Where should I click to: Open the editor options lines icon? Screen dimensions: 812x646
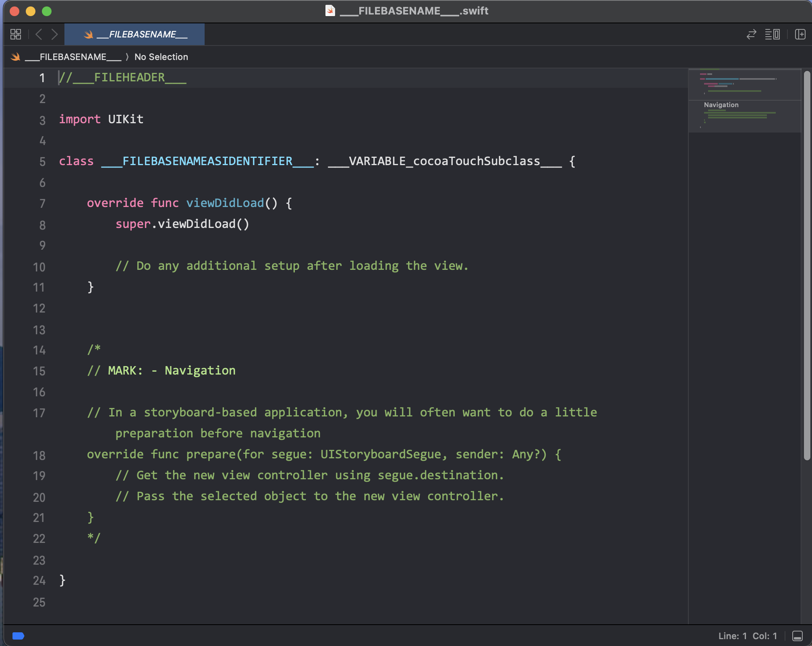(x=772, y=34)
